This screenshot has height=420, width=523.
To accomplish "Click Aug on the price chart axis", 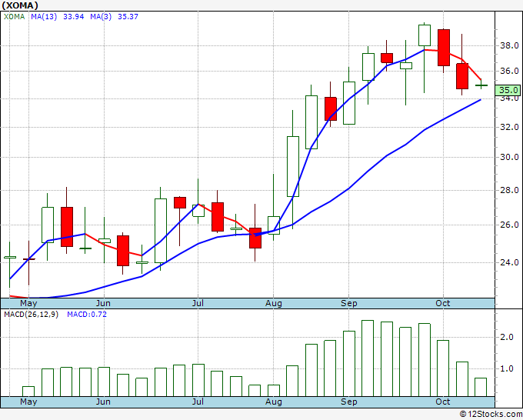I will tap(274, 304).
